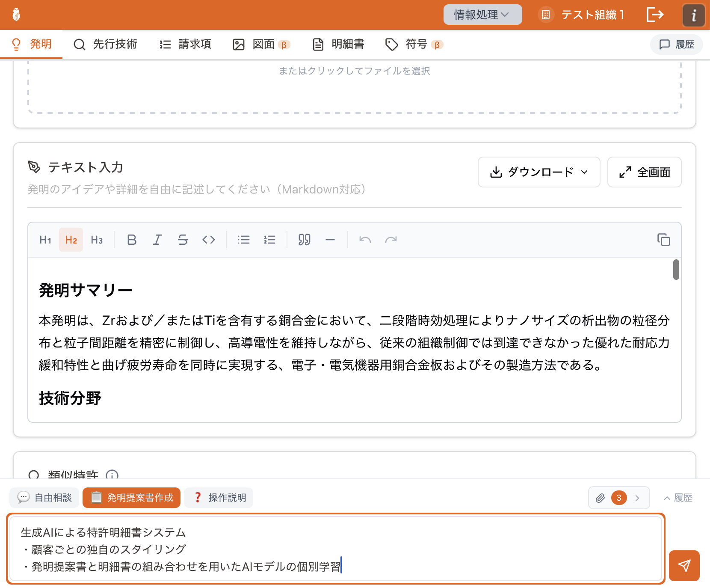
Task: Open the 情報処理 dropdown
Action: pyautogui.click(x=482, y=15)
